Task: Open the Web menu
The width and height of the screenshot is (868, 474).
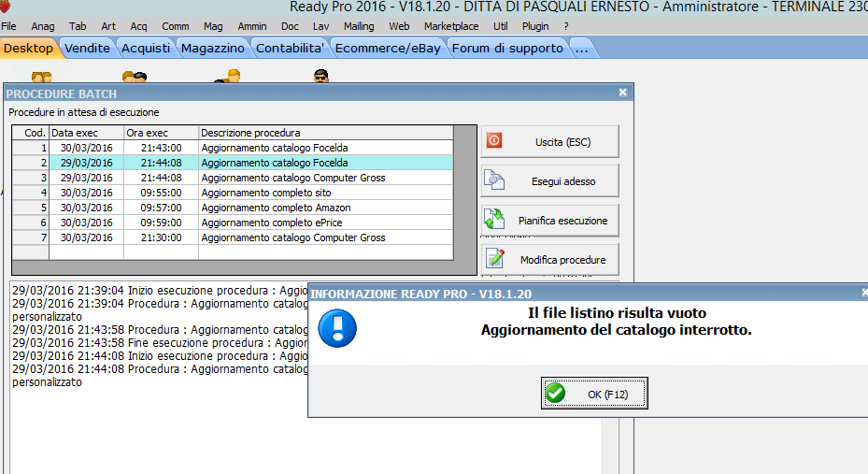Action: (399, 26)
